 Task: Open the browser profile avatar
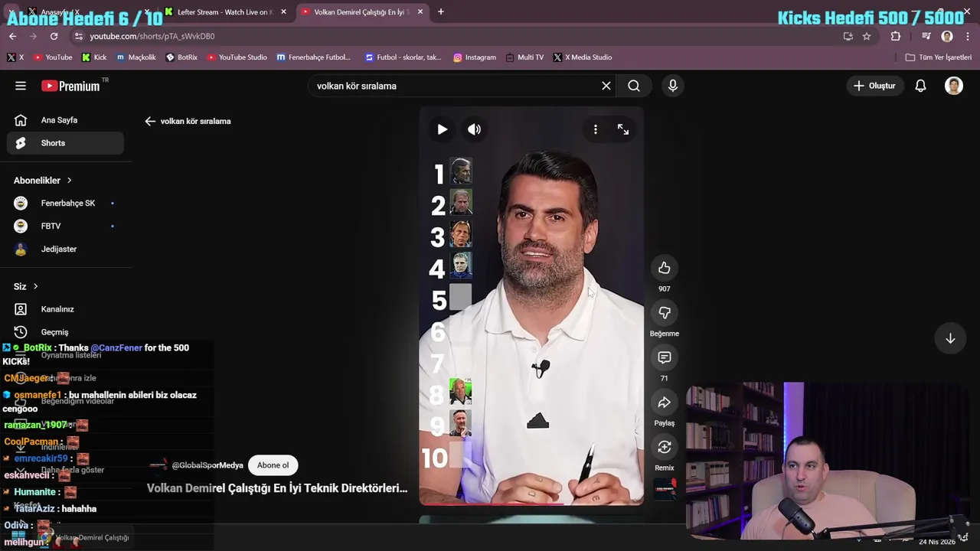(947, 36)
